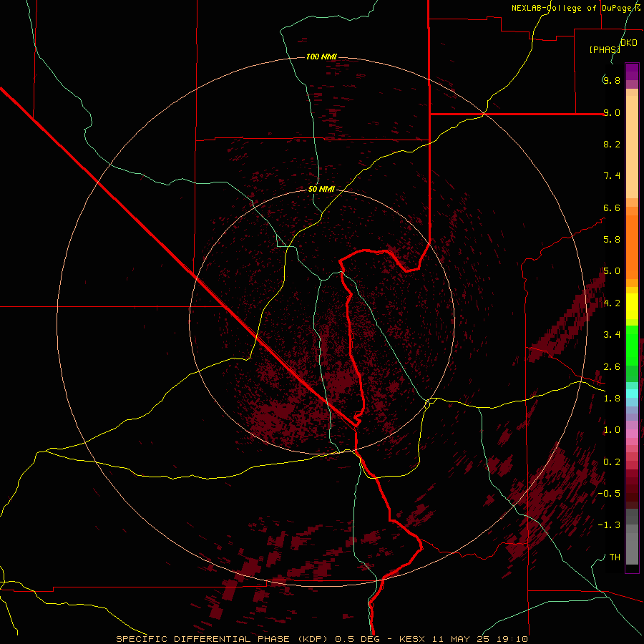Screen dimensions: 644x644
Task: Click the -0.5 value on the color scale
Action: tap(609, 494)
